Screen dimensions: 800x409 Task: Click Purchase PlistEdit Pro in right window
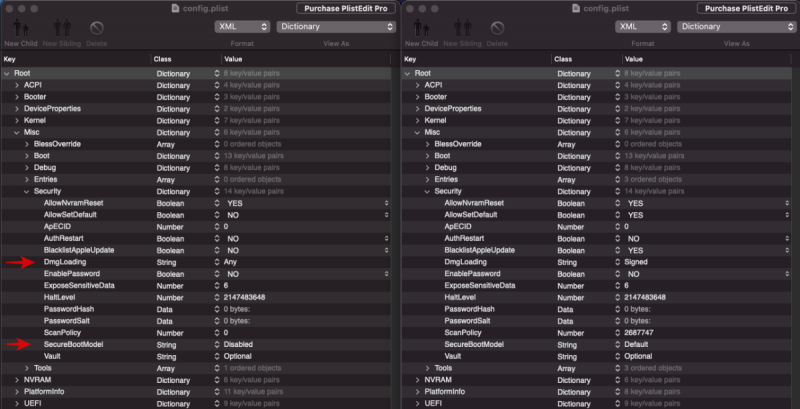pos(746,8)
